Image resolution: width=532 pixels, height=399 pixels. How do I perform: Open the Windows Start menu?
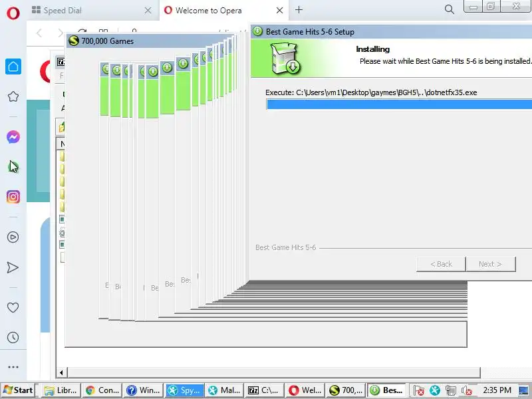pyautogui.click(x=18, y=390)
